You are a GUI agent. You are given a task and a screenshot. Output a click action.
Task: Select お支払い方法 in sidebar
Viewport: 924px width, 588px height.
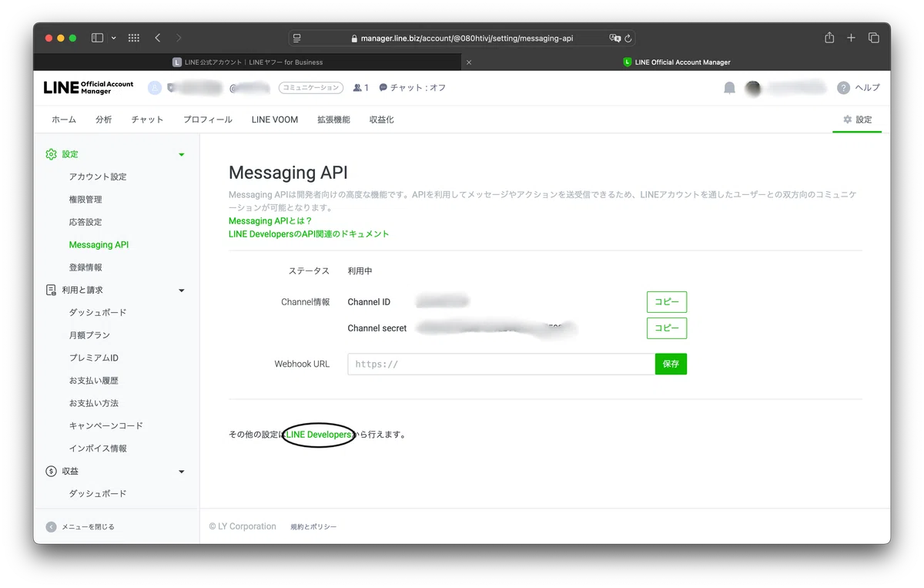[x=94, y=403]
